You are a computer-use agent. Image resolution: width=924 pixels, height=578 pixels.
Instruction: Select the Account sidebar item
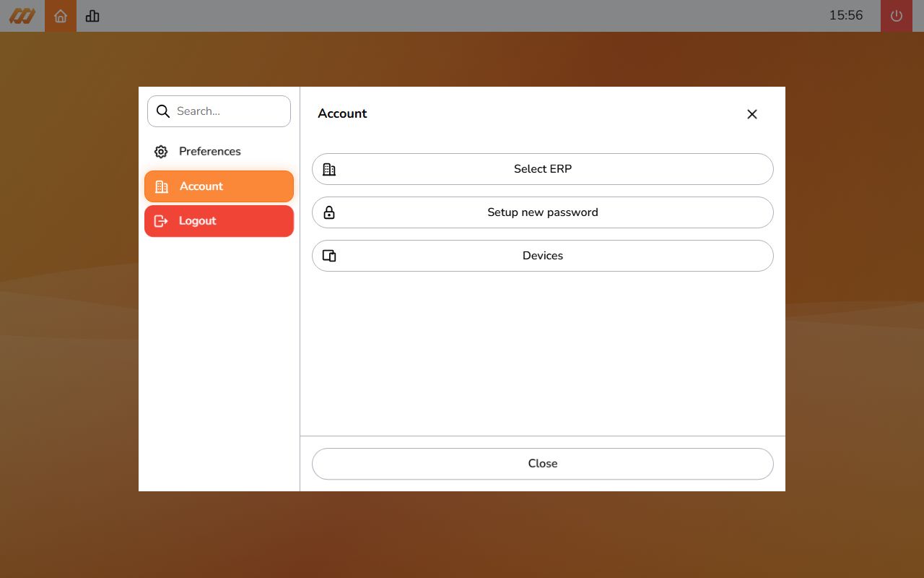coord(219,186)
